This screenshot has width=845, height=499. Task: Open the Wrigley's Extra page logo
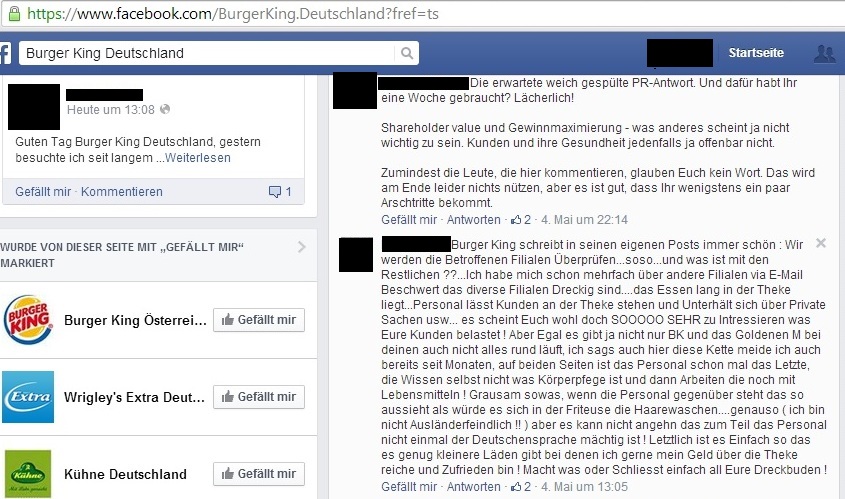pos(28,397)
